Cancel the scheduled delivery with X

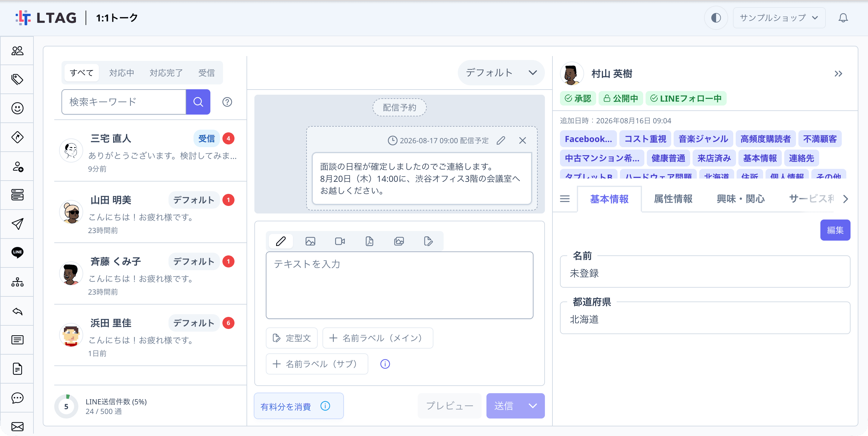coord(522,140)
